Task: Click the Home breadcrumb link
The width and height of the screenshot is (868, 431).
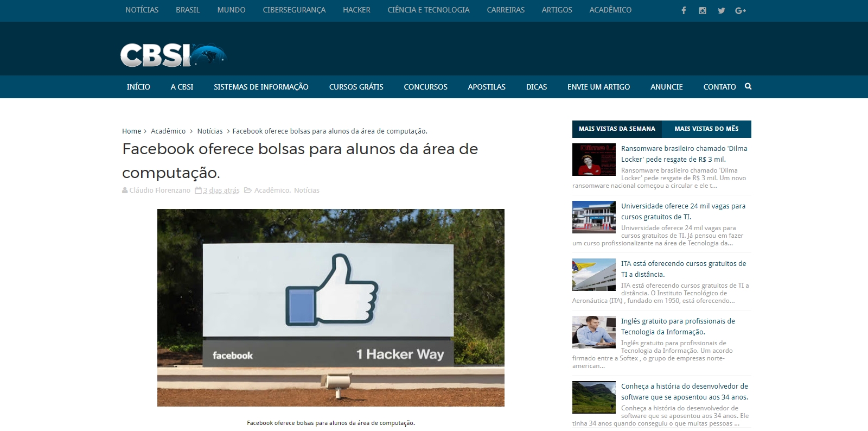Action: point(131,131)
